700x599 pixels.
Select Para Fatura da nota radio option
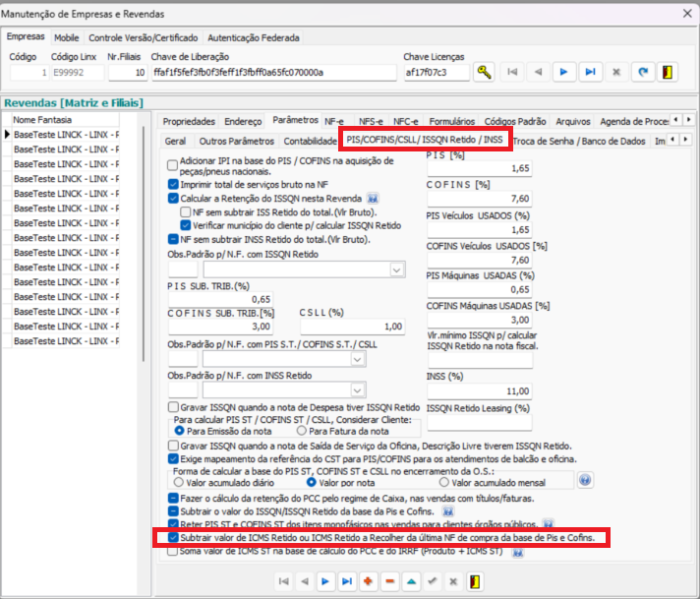coord(302,431)
